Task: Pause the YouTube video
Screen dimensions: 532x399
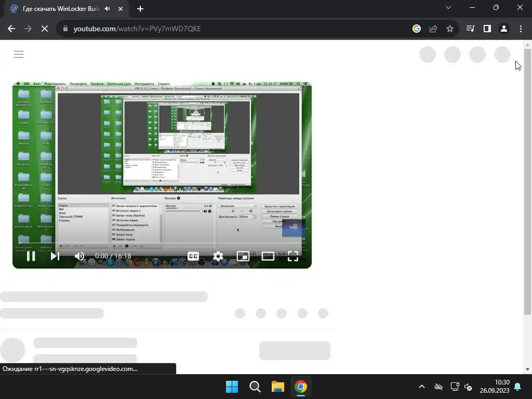Action: pyautogui.click(x=31, y=256)
